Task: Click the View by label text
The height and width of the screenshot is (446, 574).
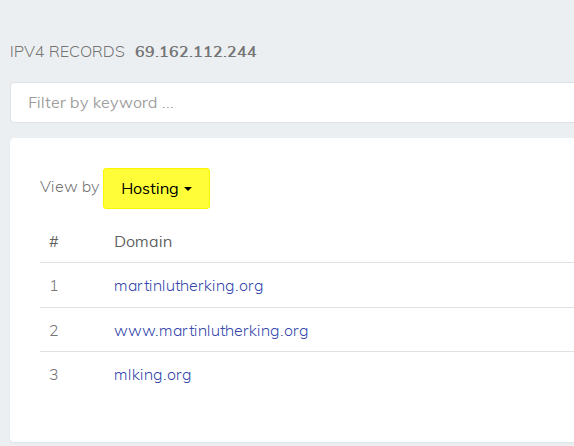Action: click(x=70, y=187)
